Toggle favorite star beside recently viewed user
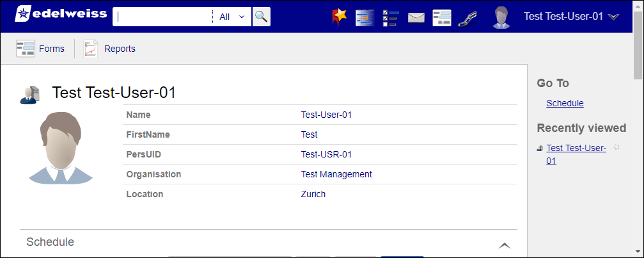 tap(616, 147)
